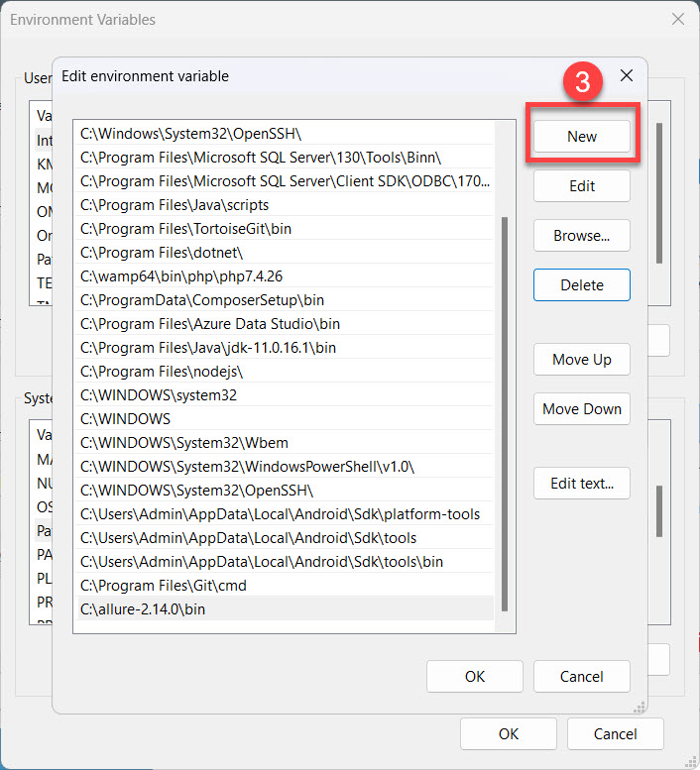
Task: Click OK in the Environment Variables window
Action: pos(509,734)
